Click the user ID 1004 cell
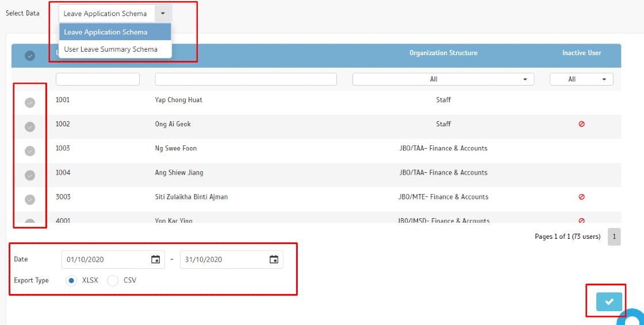This screenshot has height=325, width=644. pos(63,172)
